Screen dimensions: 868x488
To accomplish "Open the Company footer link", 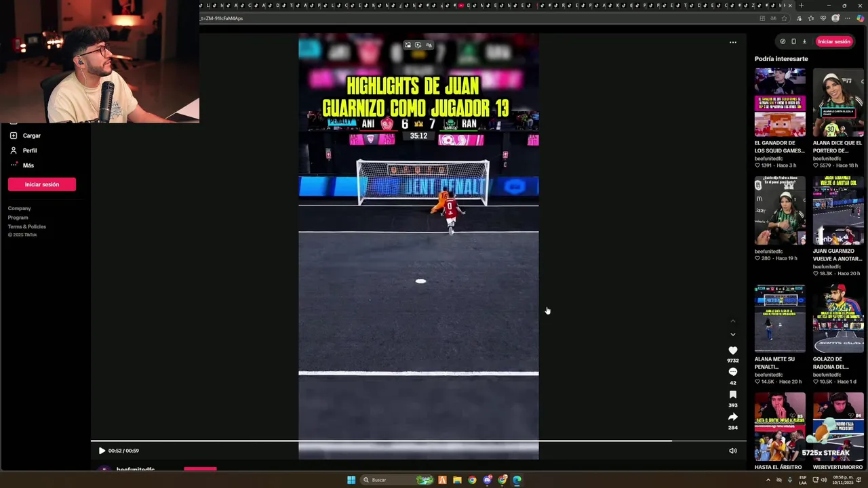I will click(19, 209).
